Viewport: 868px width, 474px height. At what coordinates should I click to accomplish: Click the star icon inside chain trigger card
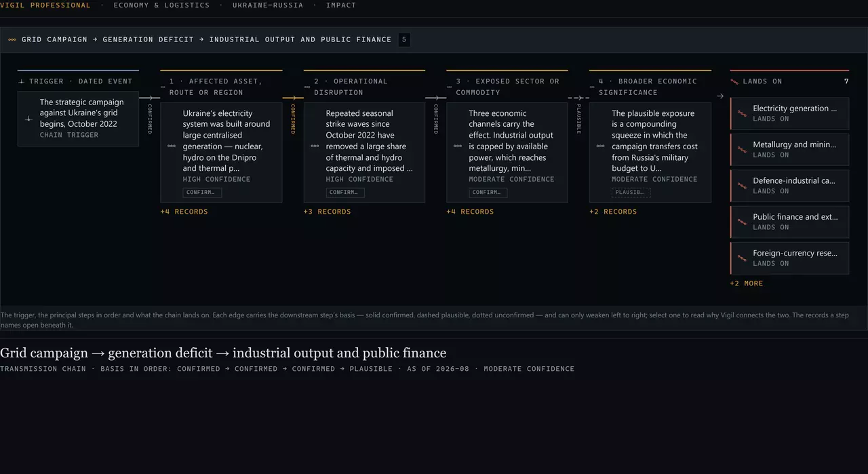tap(28, 119)
